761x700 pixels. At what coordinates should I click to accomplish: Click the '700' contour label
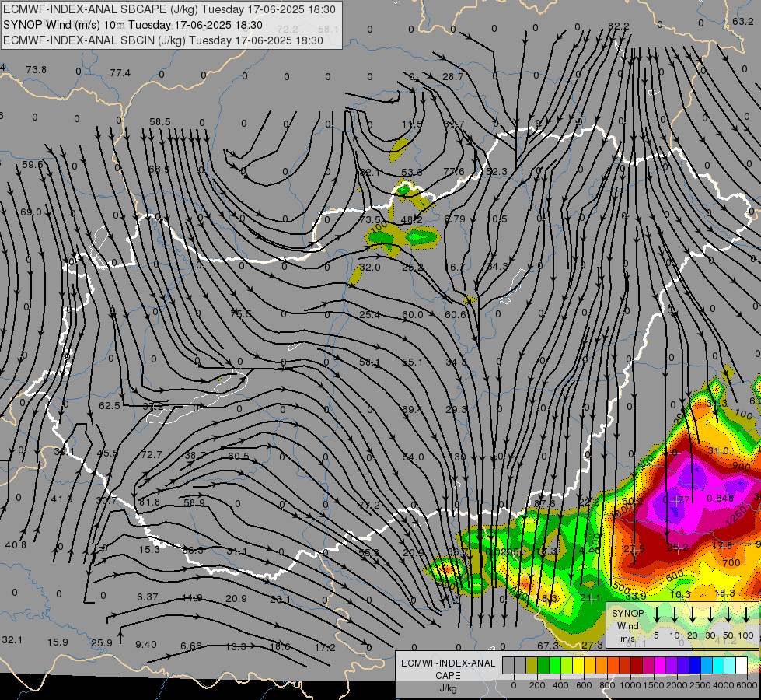coord(731,563)
